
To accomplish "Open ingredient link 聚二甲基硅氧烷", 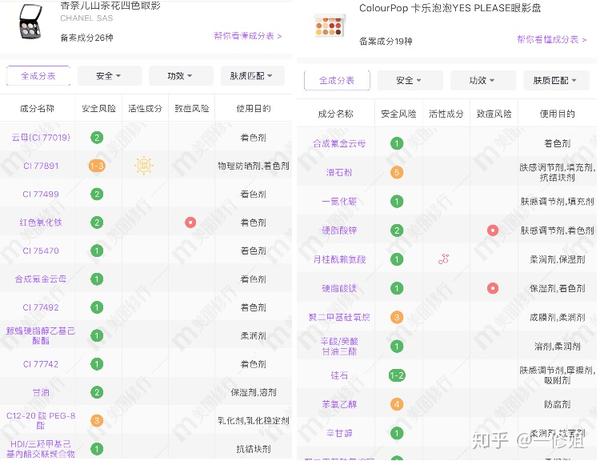I will (339, 317).
